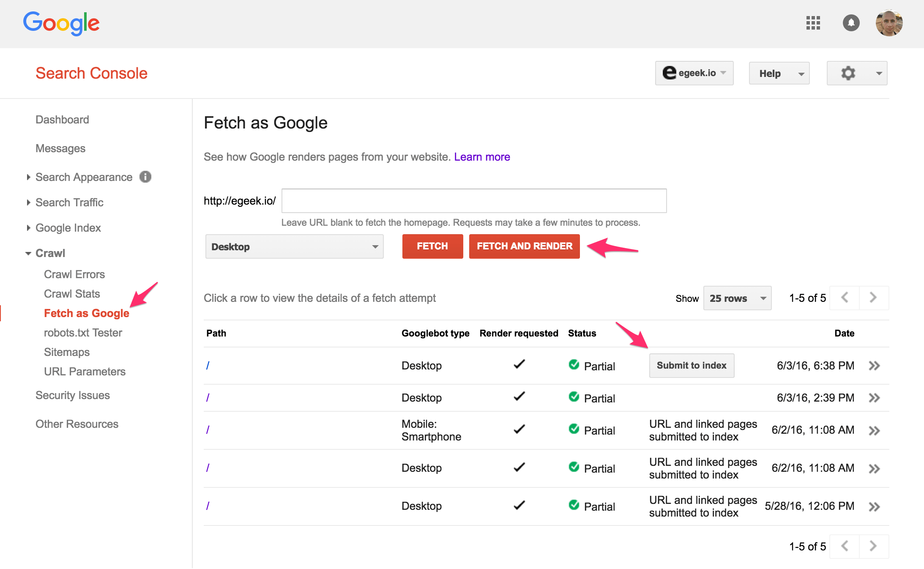
Task: Expand the Search Traffic menu section
Action: (x=69, y=202)
